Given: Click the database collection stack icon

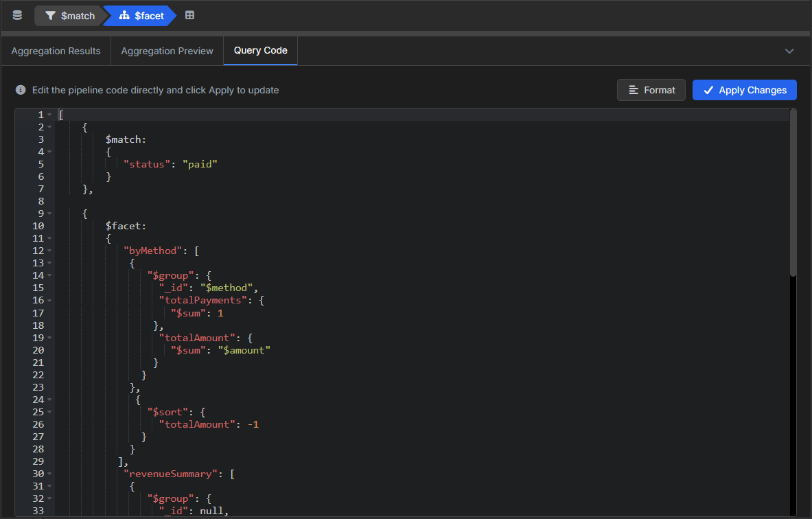Looking at the screenshot, I should [x=17, y=15].
